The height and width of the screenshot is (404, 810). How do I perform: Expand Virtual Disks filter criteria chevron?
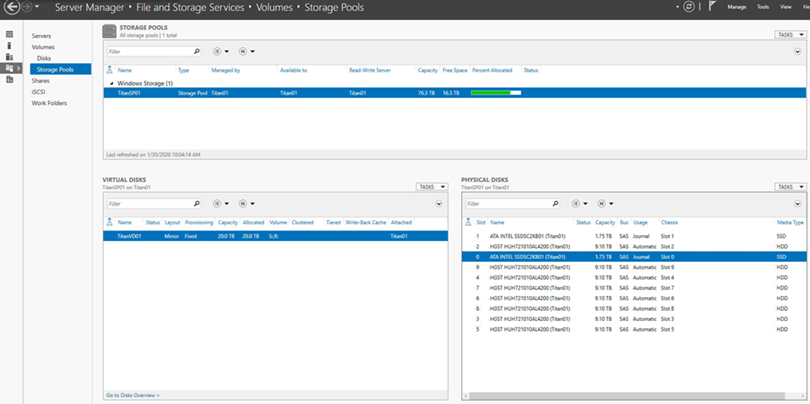click(439, 204)
